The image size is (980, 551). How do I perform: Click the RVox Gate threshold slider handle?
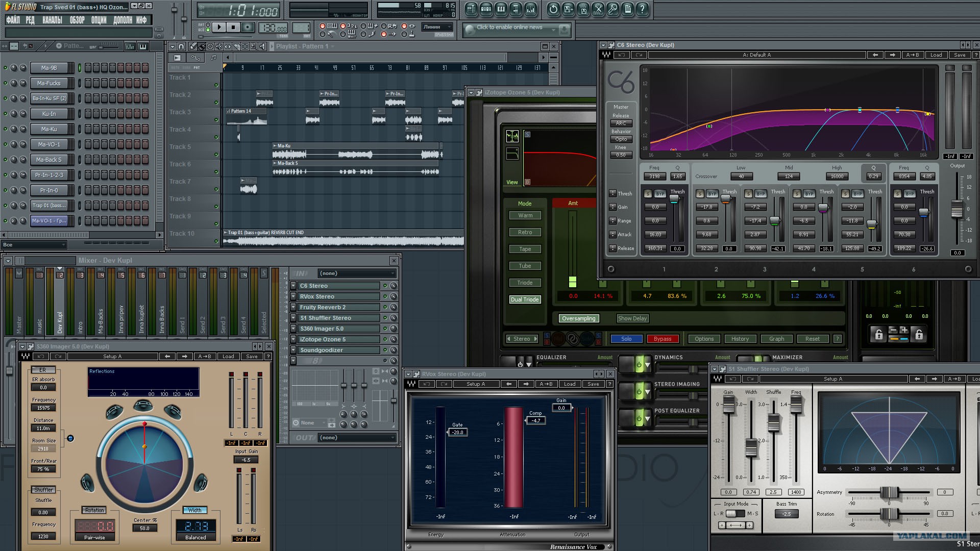coord(458,433)
